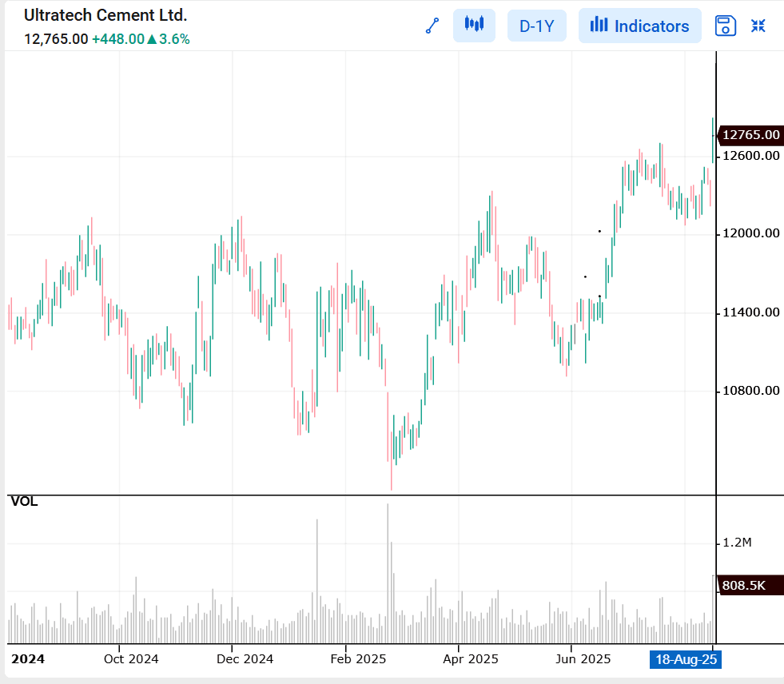Click the 12000.00 price axis label
The width and height of the screenshot is (784, 684).
751,233
